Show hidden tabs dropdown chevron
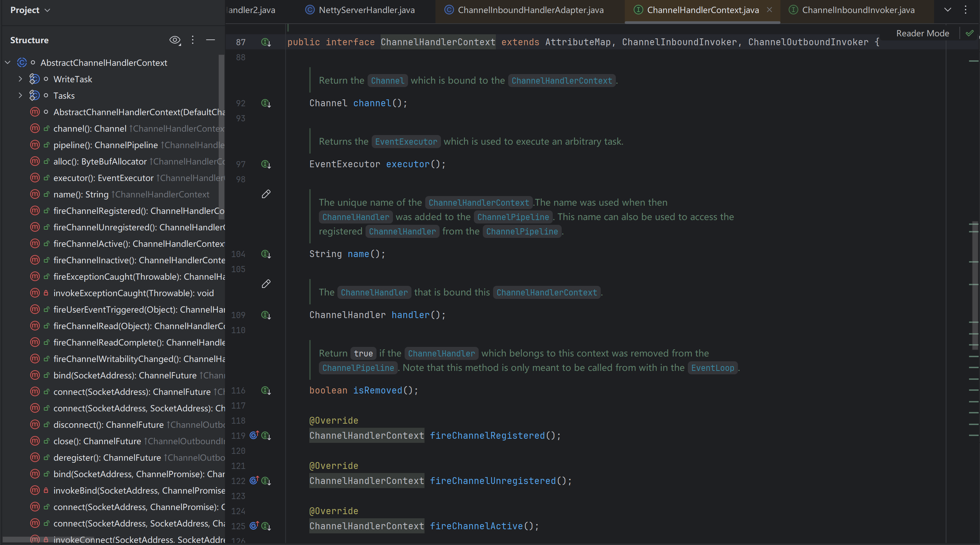This screenshot has height=545, width=980. click(948, 10)
